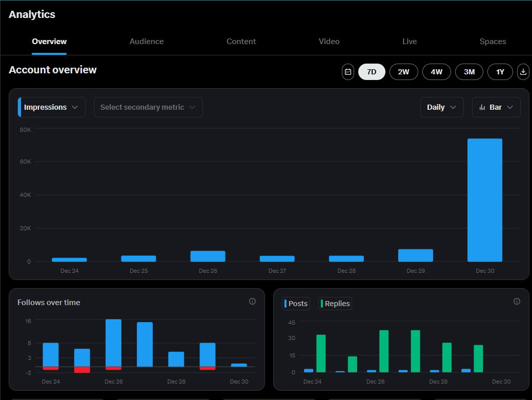Screen dimensions: 532x400
Task: Toggle the Posts series legend
Action: [x=296, y=304]
